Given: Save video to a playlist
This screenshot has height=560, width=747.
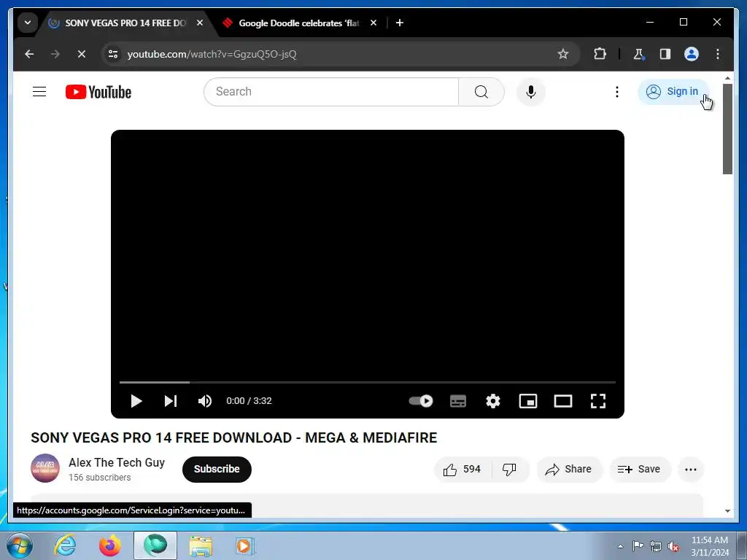Looking at the screenshot, I should 640,470.
